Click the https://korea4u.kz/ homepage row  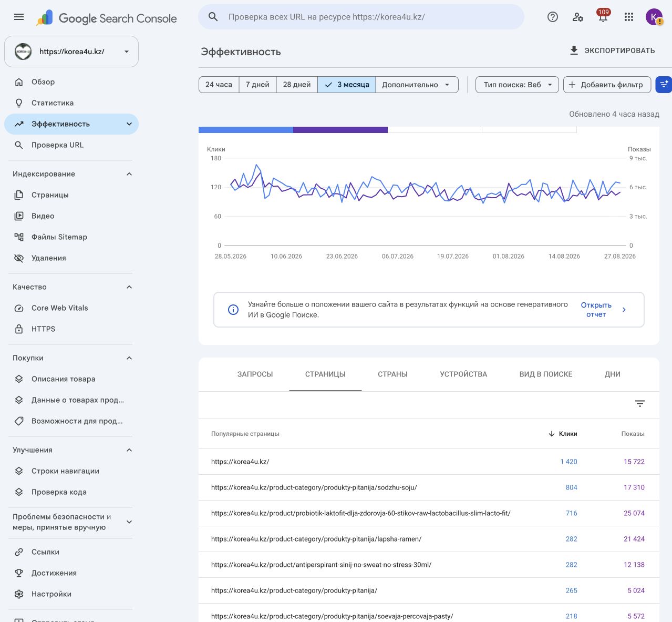click(429, 462)
